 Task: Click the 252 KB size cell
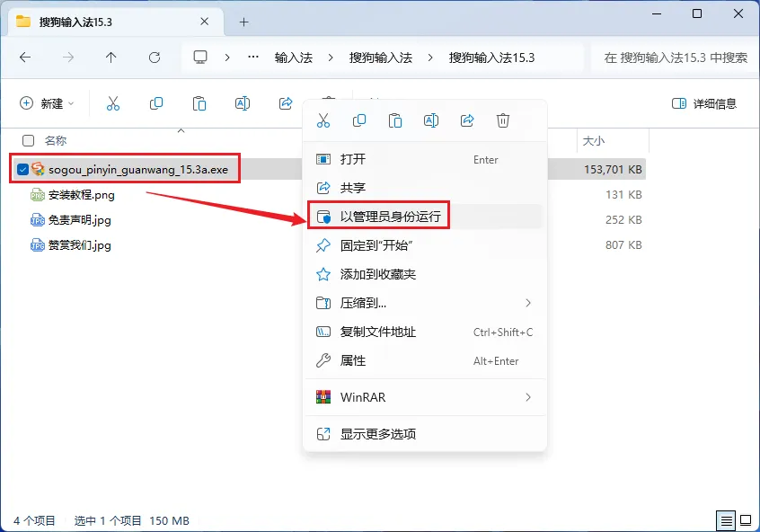tap(623, 219)
